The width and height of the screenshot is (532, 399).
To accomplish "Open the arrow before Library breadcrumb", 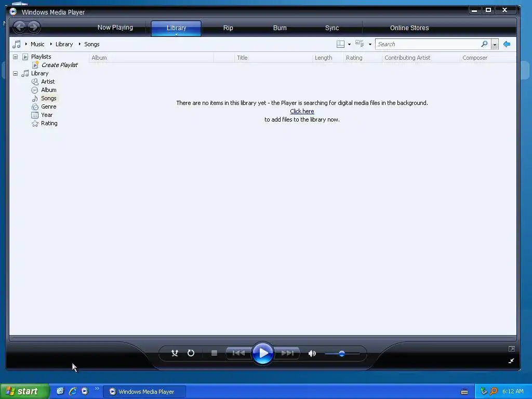I will pyautogui.click(x=51, y=44).
